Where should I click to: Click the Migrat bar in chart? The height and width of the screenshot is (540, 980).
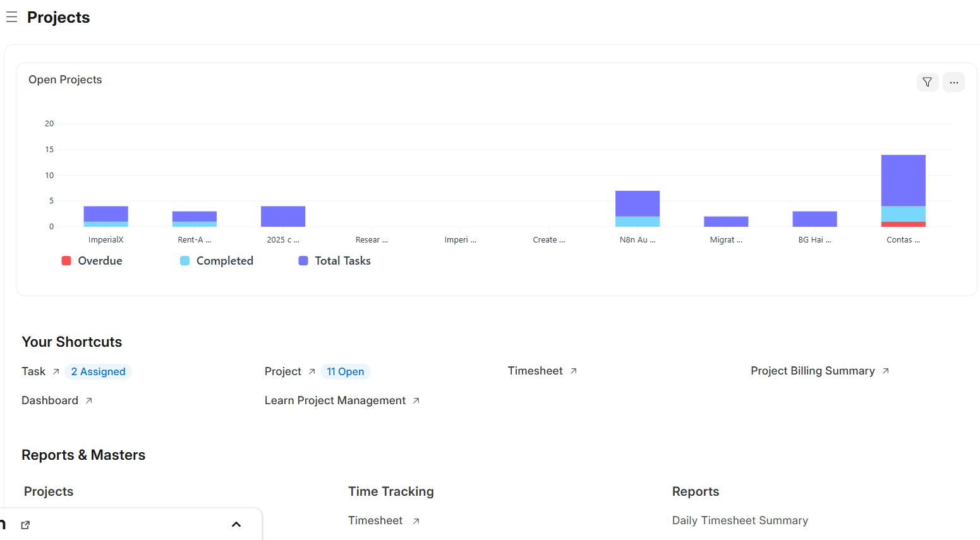pos(726,222)
